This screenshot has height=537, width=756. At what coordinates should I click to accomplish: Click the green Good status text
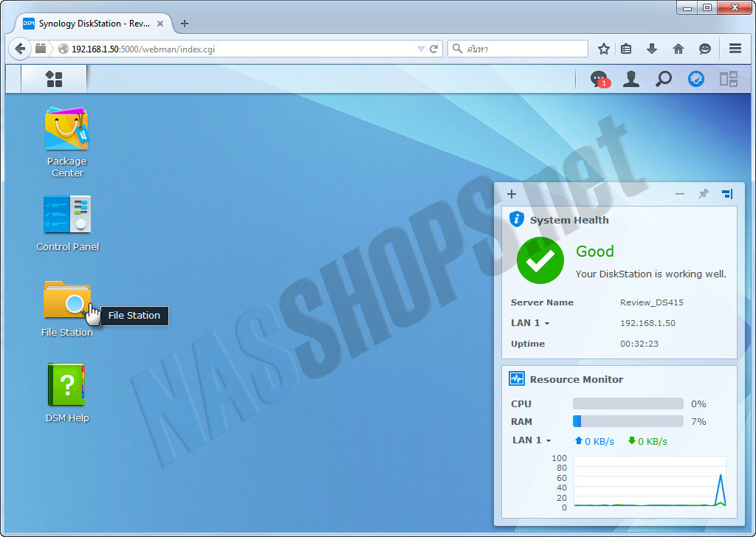(595, 252)
